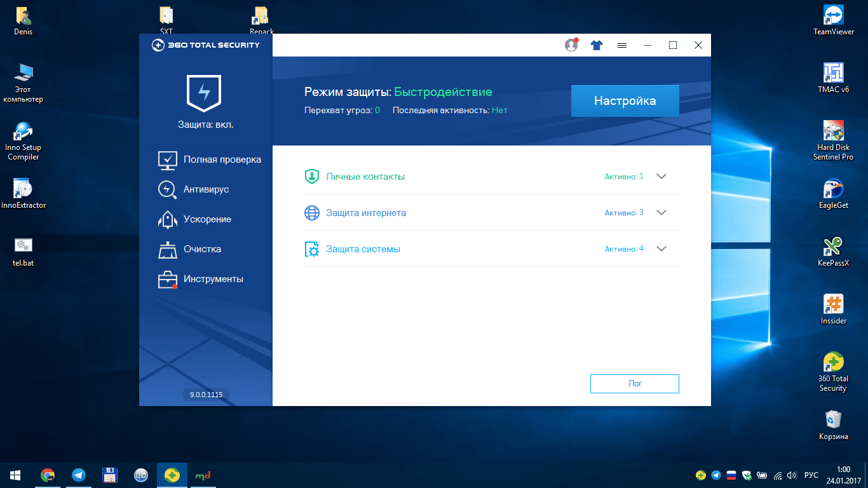Click the qBittorrent taskbar icon

coord(141,475)
